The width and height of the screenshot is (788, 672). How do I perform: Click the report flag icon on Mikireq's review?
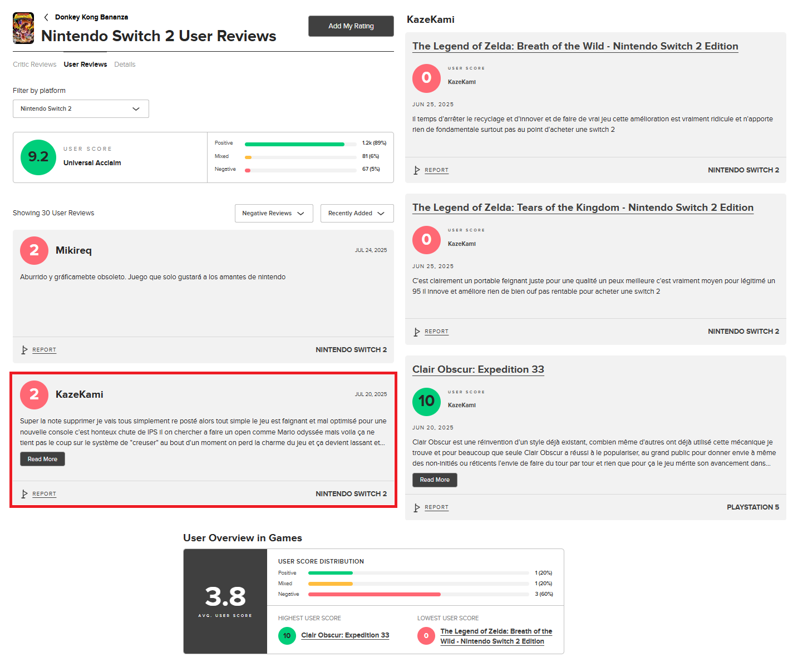pyautogui.click(x=24, y=350)
